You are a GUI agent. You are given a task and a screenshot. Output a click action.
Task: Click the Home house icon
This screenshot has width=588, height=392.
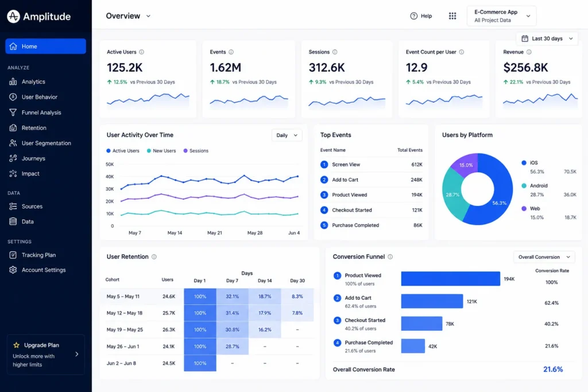[x=13, y=46]
